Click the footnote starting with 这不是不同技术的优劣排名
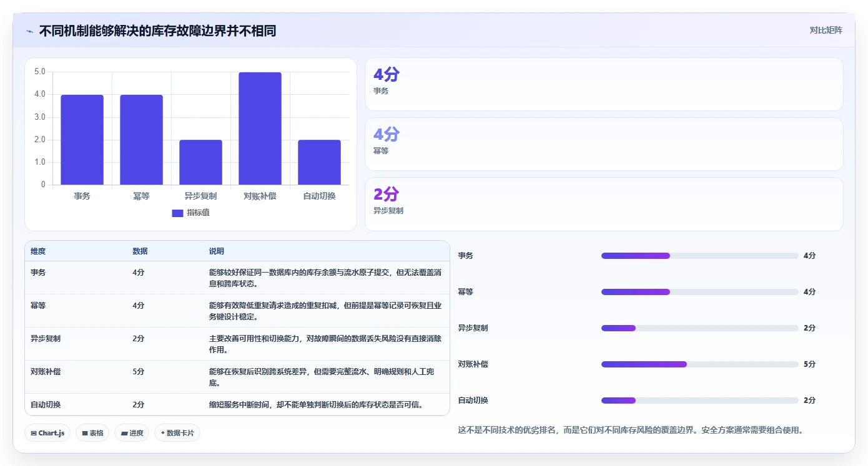This screenshot has height=466, width=868. 630,430
